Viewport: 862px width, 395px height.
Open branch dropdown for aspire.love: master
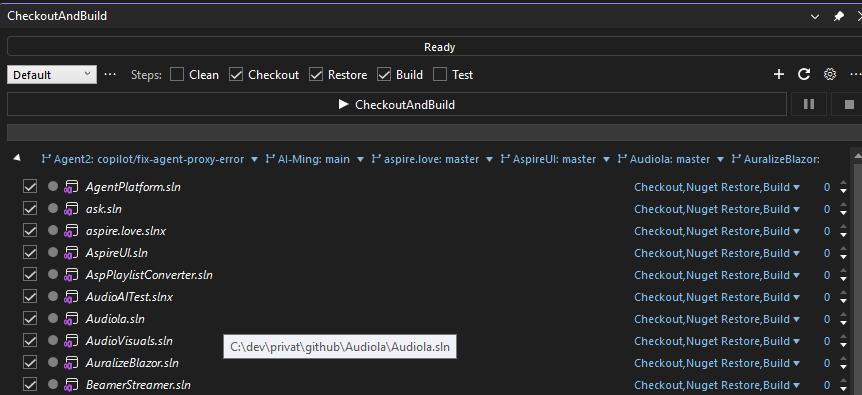pyautogui.click(x=489, y=160)
